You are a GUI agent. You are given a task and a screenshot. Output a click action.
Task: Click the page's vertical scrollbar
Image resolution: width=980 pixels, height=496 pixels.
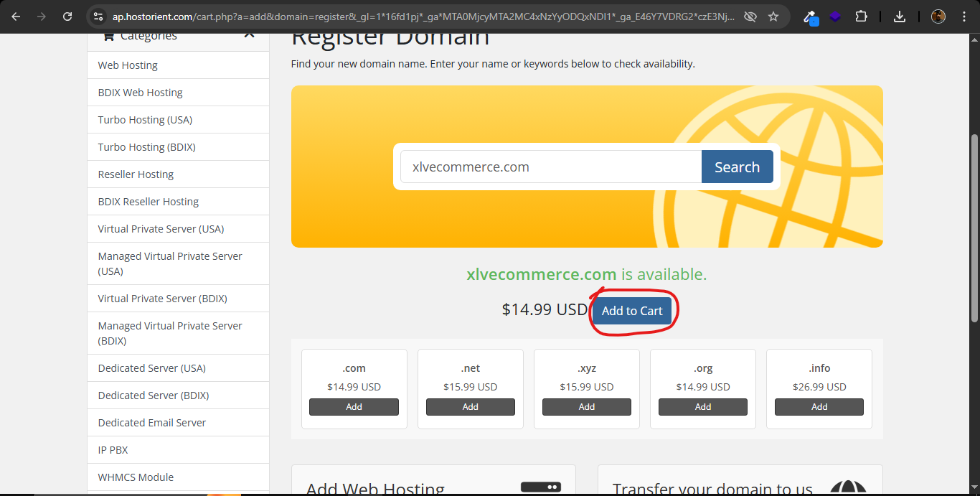[x=974, y=230]
